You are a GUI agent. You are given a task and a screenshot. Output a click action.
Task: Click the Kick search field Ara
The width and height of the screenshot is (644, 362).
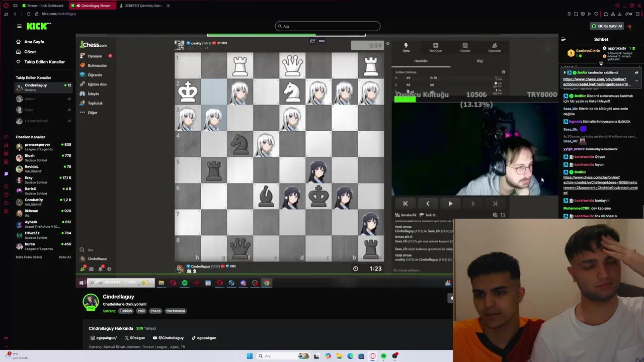coord(328,26)
